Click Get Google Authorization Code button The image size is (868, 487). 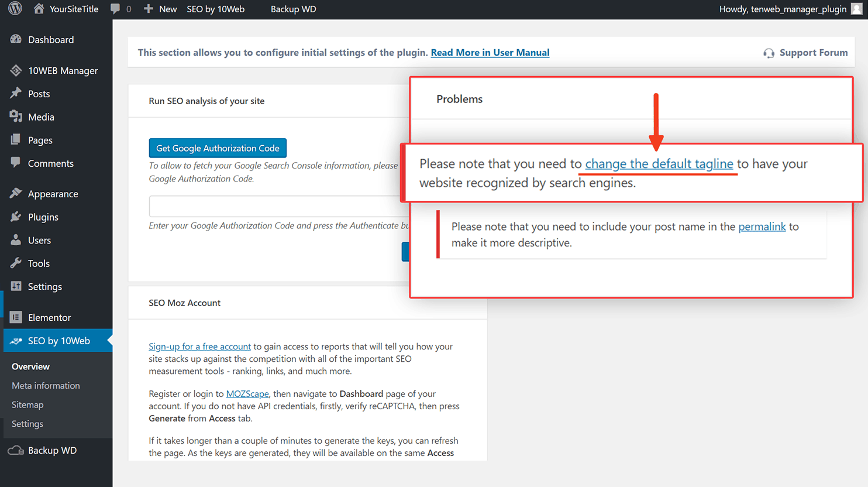[218, 148]
